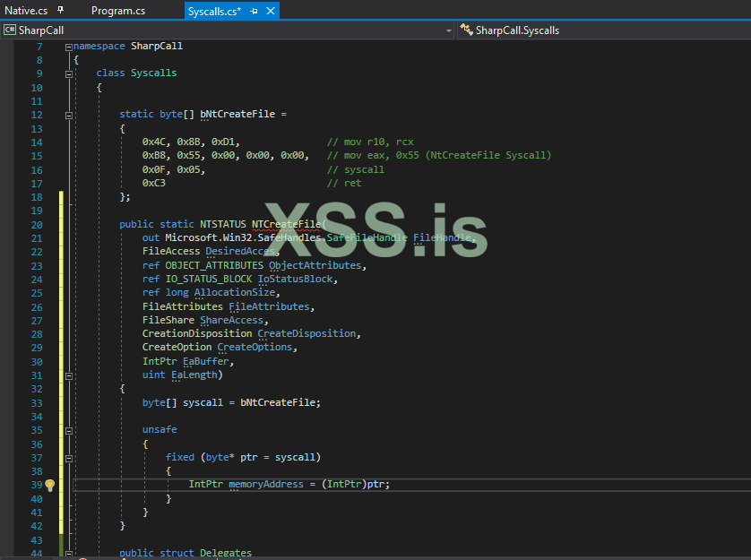Click the CreationDisposition type name

coord(197,333)
